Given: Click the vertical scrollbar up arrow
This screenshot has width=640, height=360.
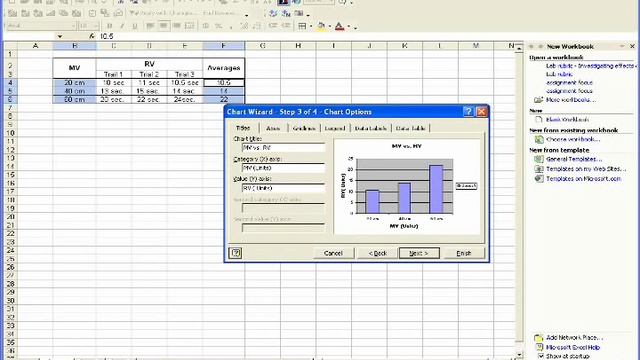Looking at the screenshot, I should 519,48.
